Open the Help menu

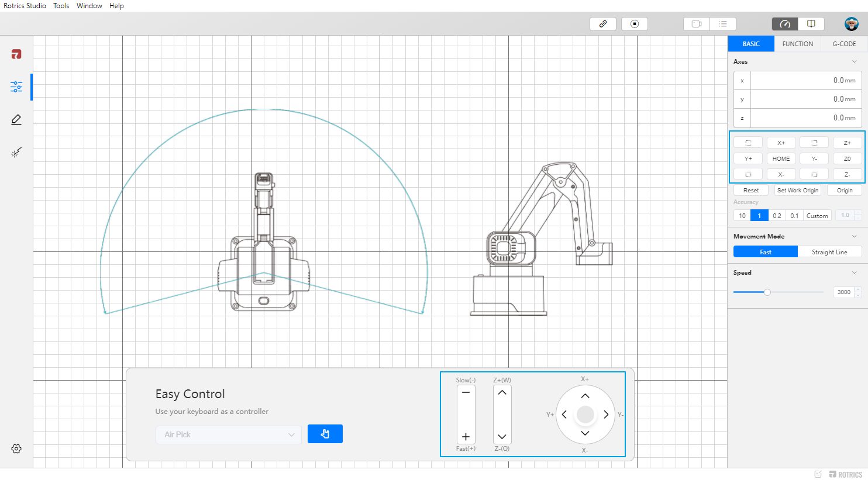pyautogui.click(x=116, y=6)
